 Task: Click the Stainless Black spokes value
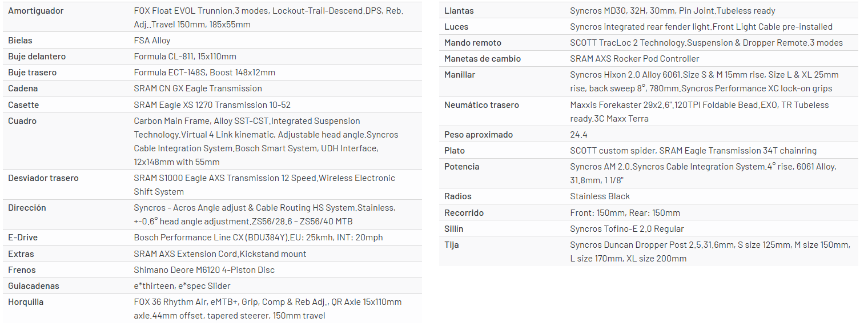600,196
